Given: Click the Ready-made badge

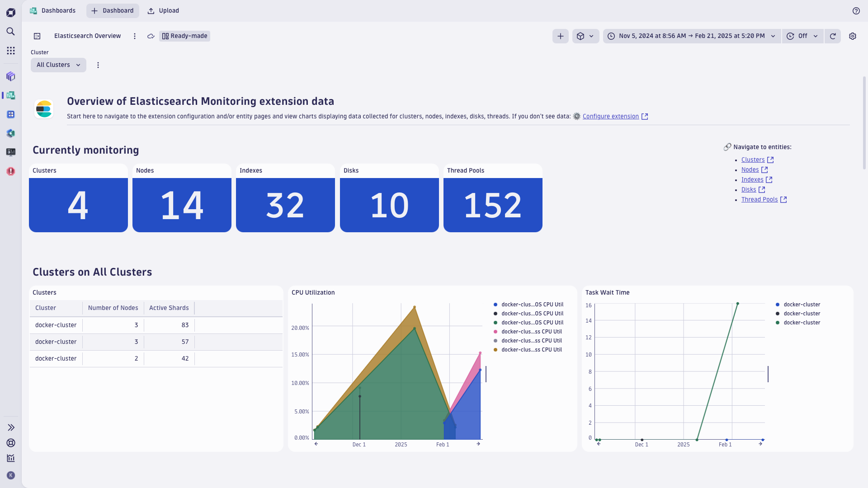Looking at the screenshot, I should tap(184, 36).
